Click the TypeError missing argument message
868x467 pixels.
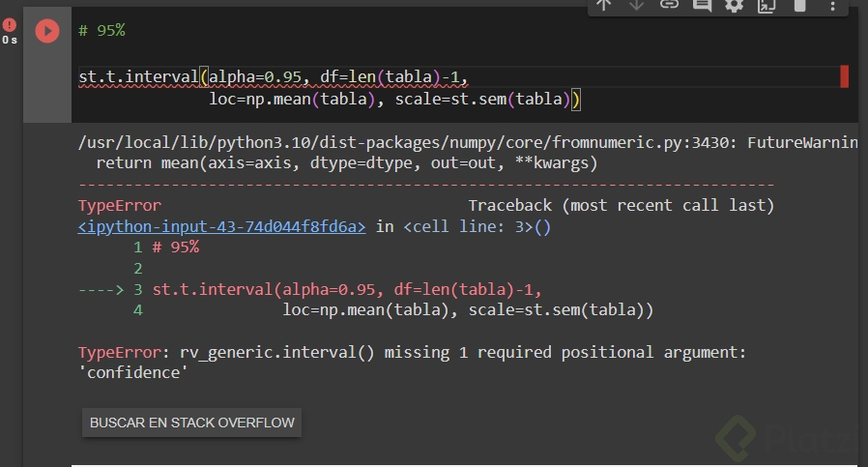point(411,352)
